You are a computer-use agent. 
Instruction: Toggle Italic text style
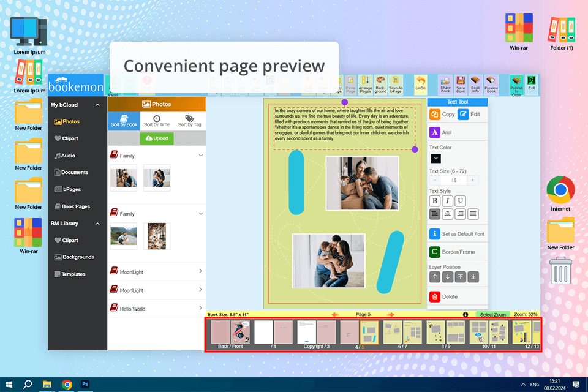447,201
